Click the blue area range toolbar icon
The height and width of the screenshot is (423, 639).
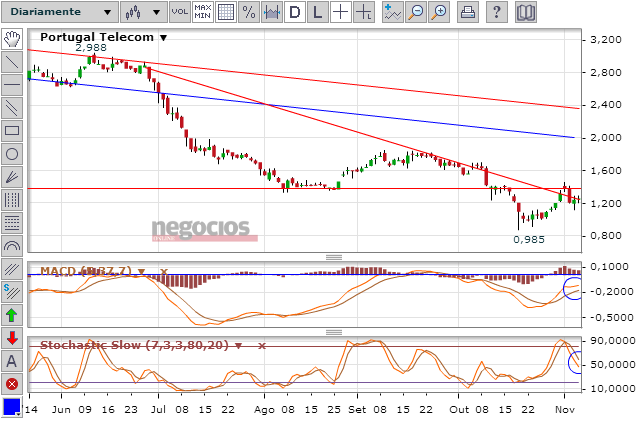point(272,12)
